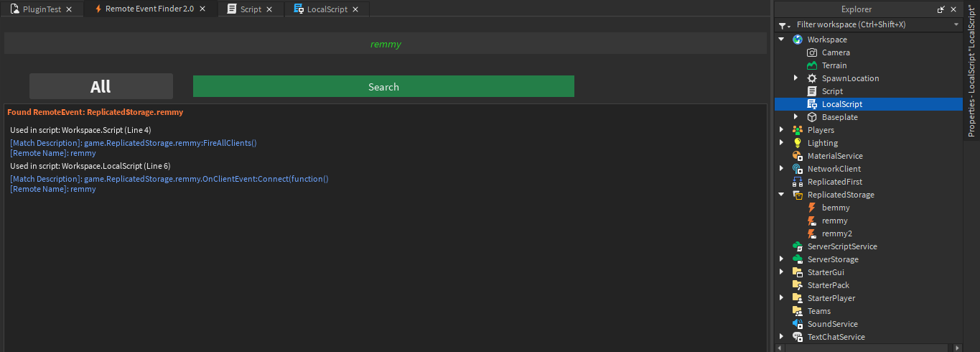The image size is (980, 352).
Task: Select the remmy2 remote event icon
Action: 812,233
